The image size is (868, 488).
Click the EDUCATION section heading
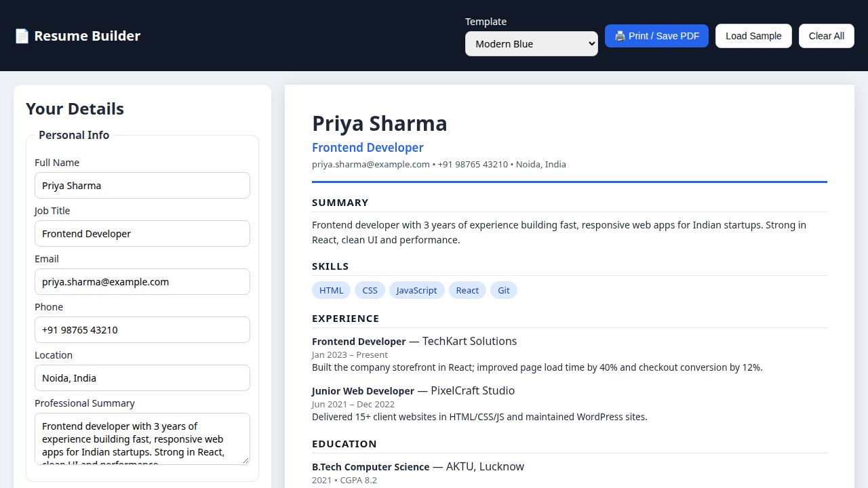344,444
